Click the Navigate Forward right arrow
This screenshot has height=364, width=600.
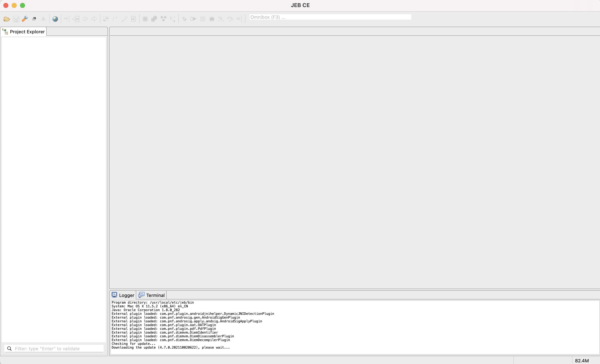tap(94, 19)
